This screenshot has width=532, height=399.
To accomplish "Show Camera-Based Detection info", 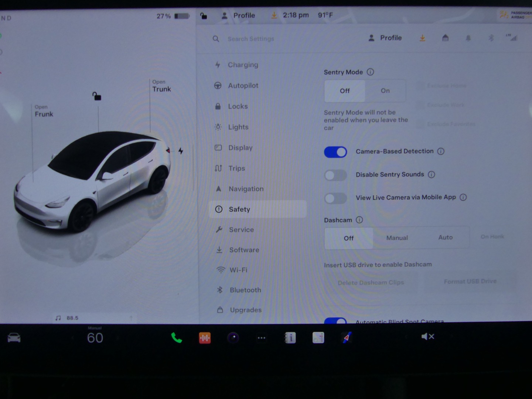I will [x=441, y=151].
